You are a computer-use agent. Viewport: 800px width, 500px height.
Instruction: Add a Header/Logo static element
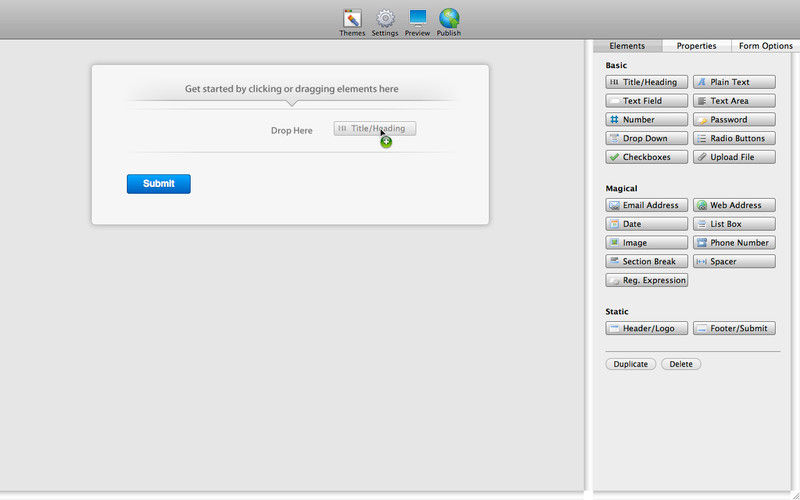(x=646, y=328)
